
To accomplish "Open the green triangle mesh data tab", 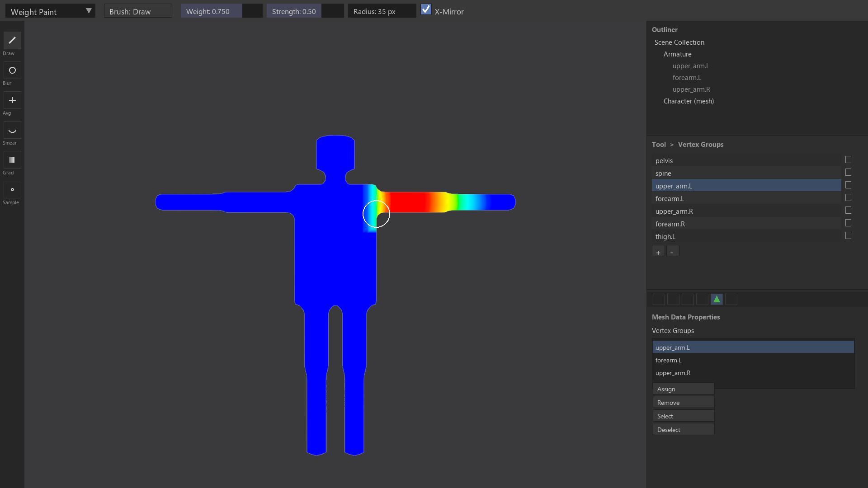I will tap(717, 299).
